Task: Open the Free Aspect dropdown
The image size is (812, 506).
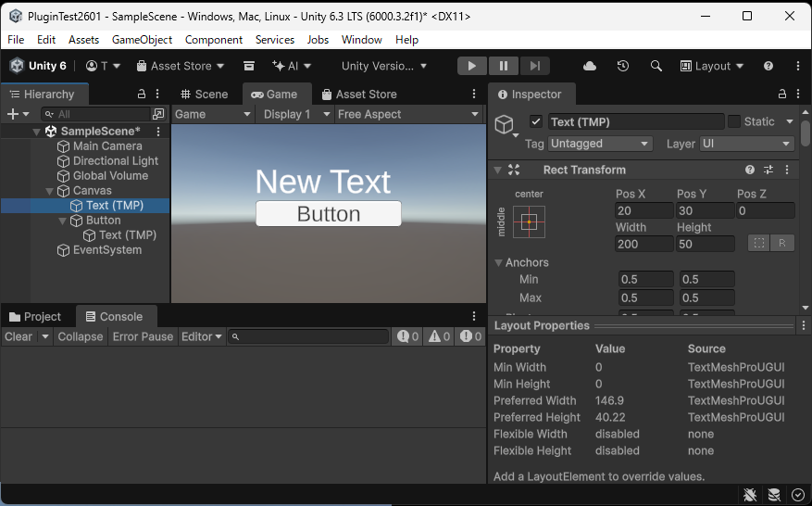Action: [407, 114]
